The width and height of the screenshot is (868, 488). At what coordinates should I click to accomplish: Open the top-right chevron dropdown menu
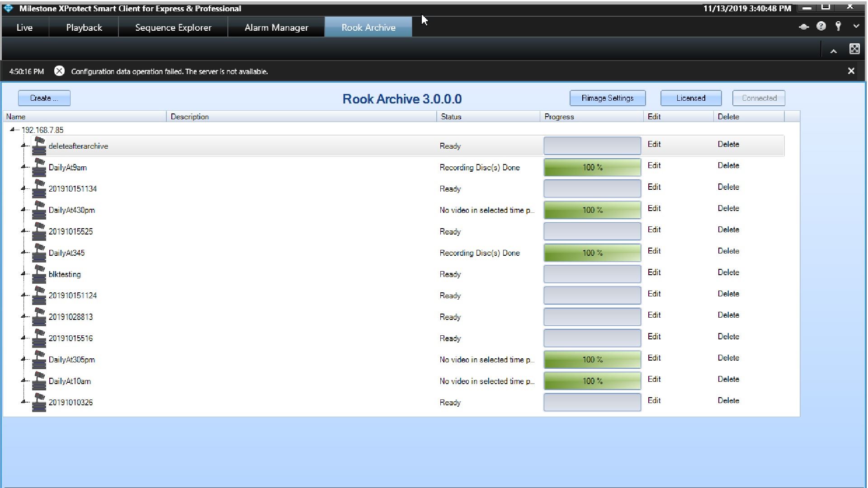click(x=856, y=27)
